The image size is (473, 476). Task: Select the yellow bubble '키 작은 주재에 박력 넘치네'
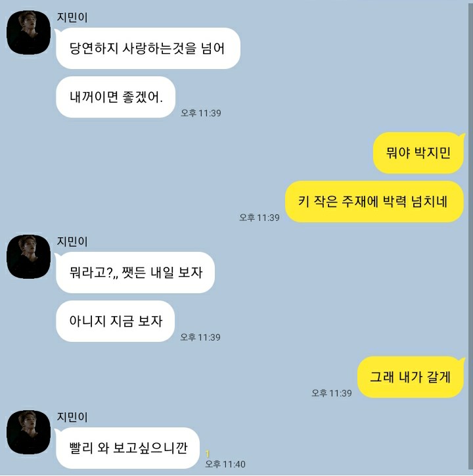pos(374,202)
